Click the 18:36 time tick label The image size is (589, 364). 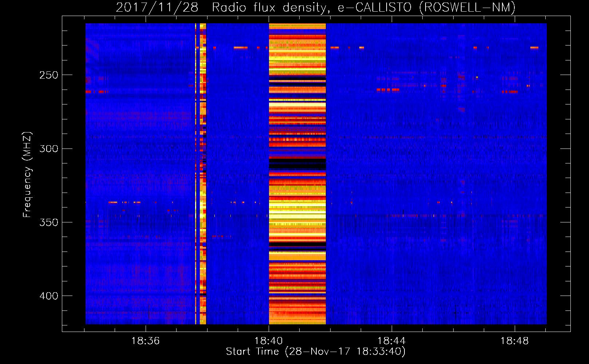click(x=146, y=341)
